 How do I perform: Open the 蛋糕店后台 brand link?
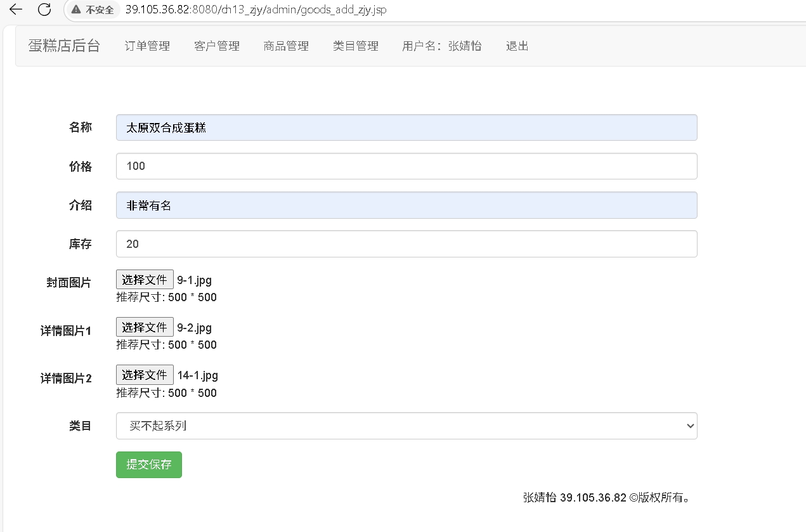[x=64, y=46]
